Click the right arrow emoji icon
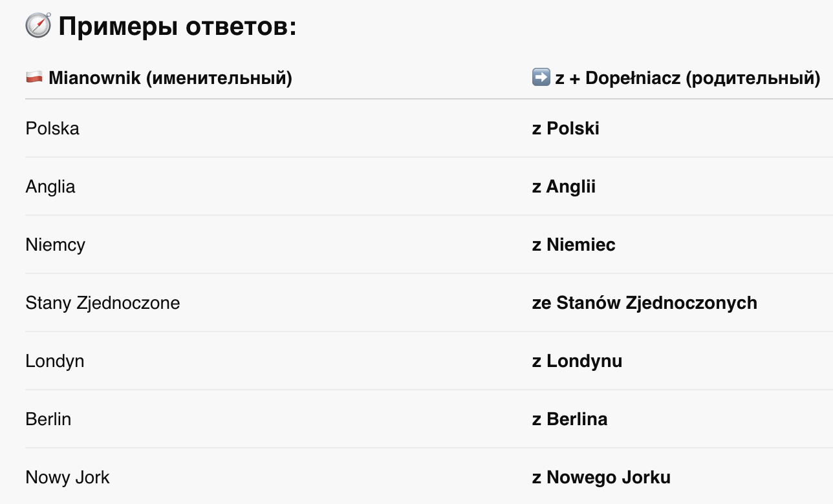 click(x=541, y=78)
